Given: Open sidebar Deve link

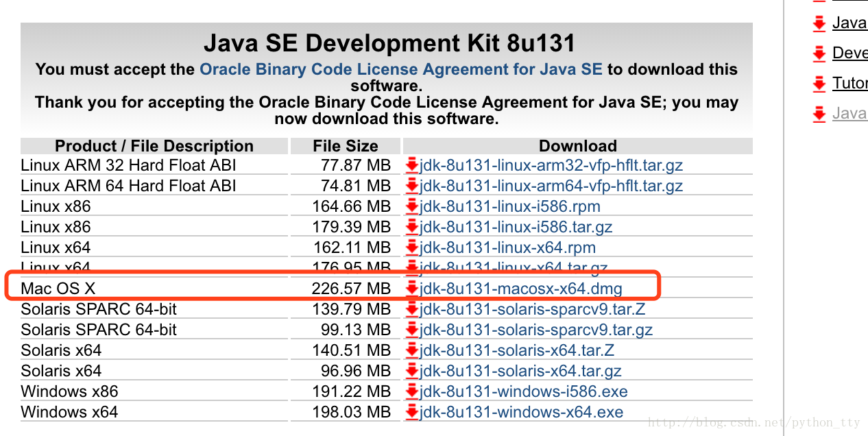Looking at the screenshot, I should click(849, 53).
